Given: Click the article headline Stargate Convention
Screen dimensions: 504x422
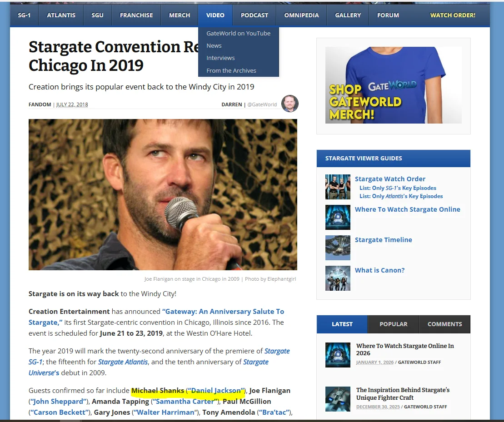Looking at the screenshot, I should 114,56.
